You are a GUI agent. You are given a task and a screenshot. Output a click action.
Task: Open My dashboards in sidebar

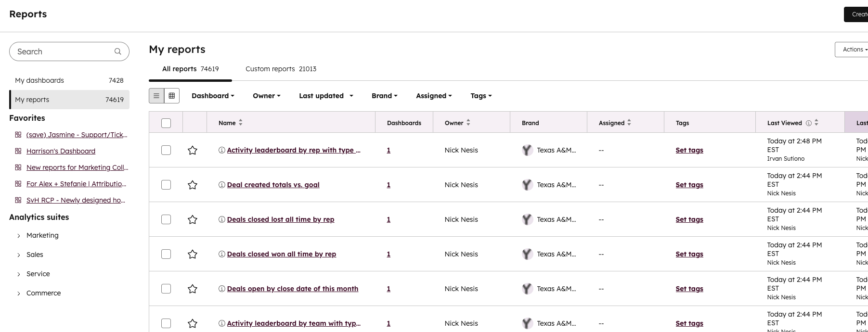pyautogui.click(x=39, y=80)
